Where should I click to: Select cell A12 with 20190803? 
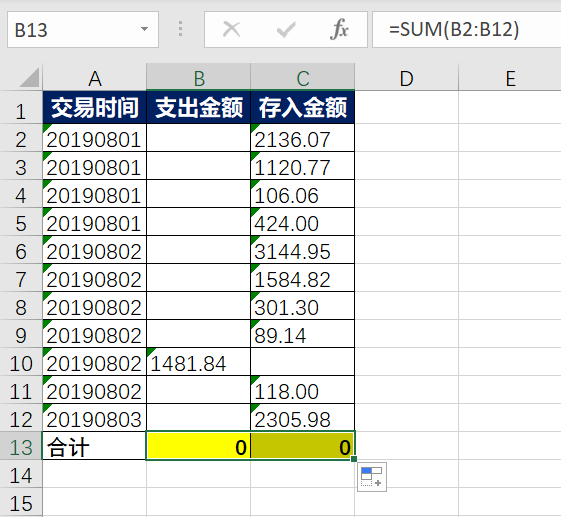[94, 418]
